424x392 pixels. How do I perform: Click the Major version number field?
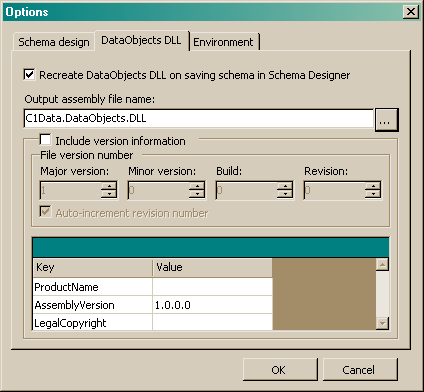click(x=70, y=190)
